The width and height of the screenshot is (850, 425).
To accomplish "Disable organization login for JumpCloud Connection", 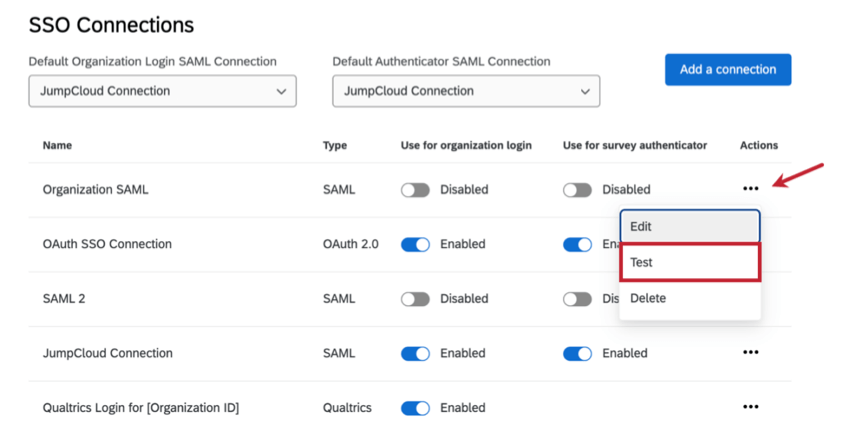I will [x=415, y=353].
